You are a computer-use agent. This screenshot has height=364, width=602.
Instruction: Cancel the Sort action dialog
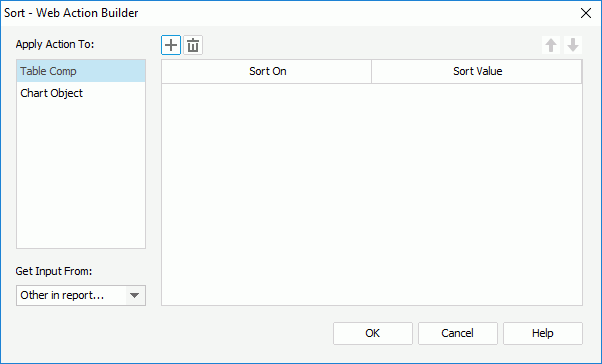(458, 333)
